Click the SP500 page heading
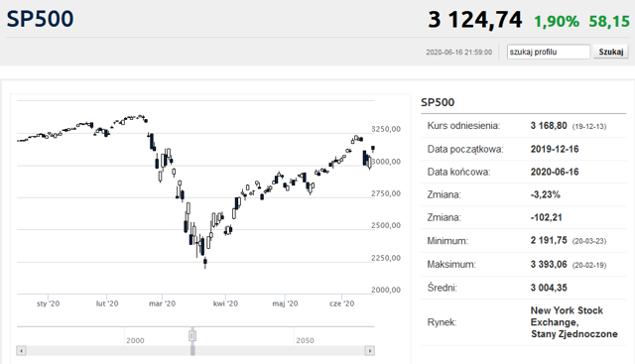The image size is (635, 364). [40, 19]
